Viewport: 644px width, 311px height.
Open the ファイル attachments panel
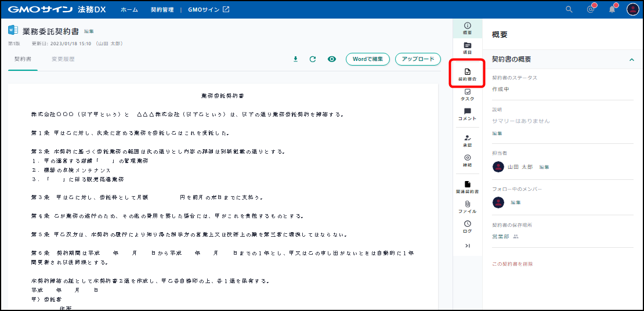click(x=468, y=207)
